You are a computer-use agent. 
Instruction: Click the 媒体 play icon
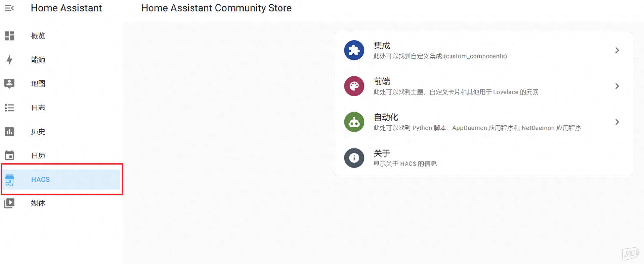[x=9, y=203]
